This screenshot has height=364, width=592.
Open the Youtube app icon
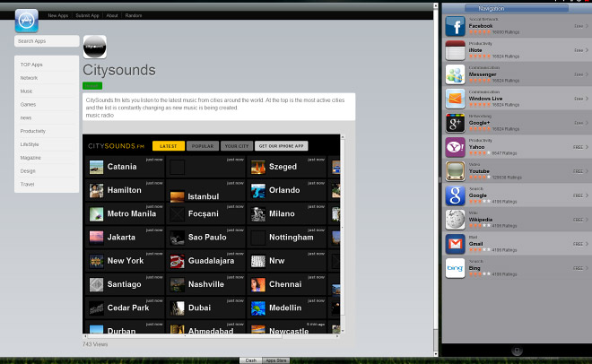pyautogui.click(x=455, y=171)
